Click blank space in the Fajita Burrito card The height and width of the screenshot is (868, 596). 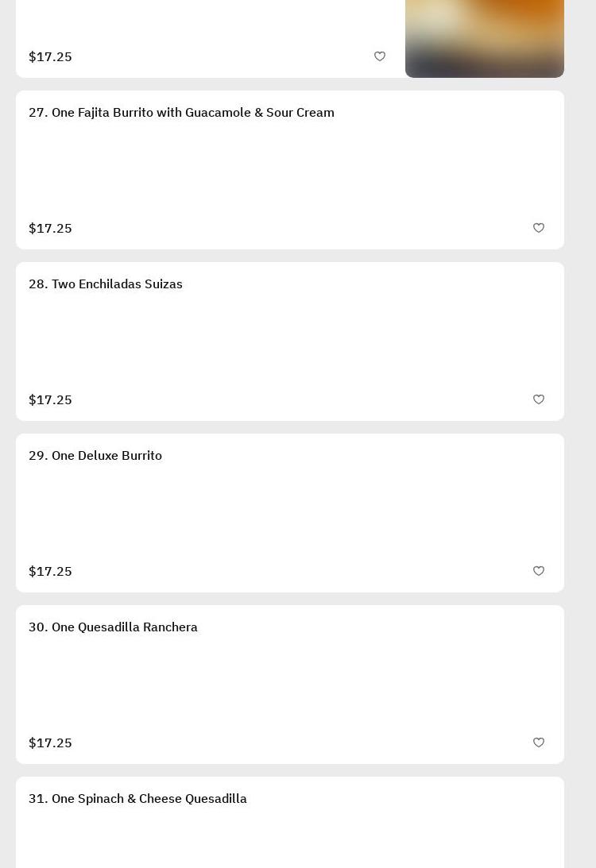pyautogui.click(x=290, y=171)
